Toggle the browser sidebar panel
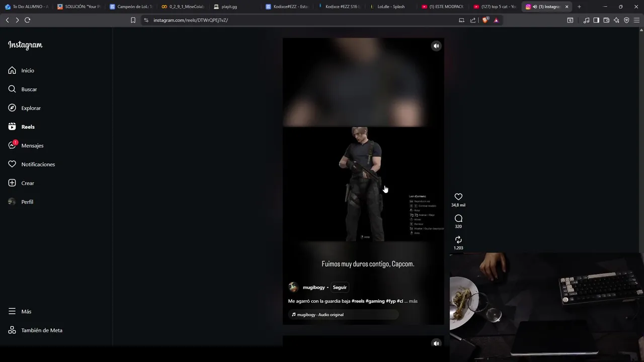Viewport: 644px width, 362px height. 596,20
